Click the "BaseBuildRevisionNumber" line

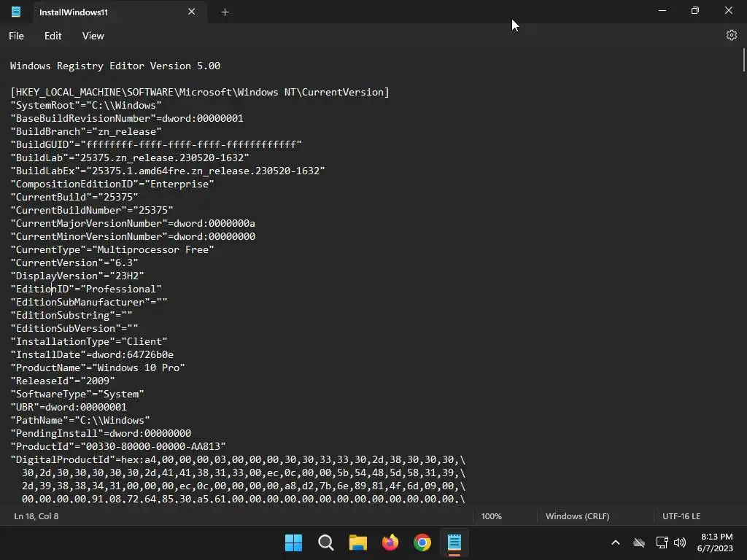(x=127, y=118)
